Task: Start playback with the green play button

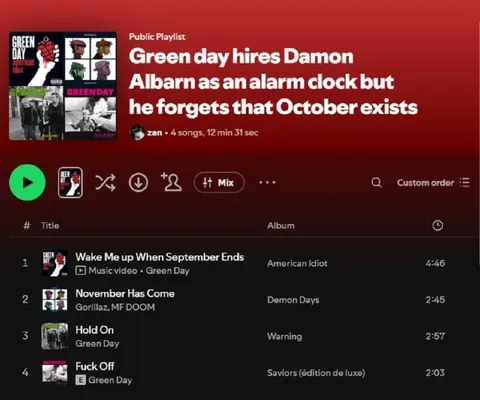Action: pos(27,182)
